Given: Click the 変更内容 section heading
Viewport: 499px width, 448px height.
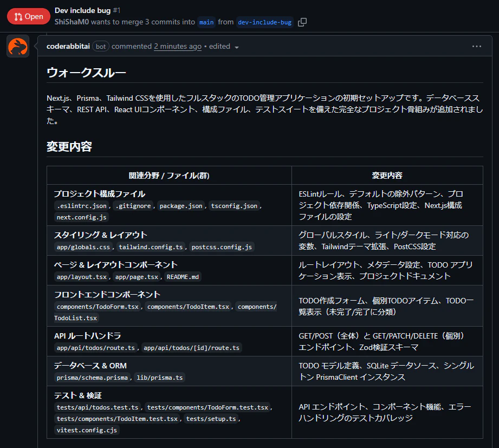Looking at the screenshot, I should point(69,146).
